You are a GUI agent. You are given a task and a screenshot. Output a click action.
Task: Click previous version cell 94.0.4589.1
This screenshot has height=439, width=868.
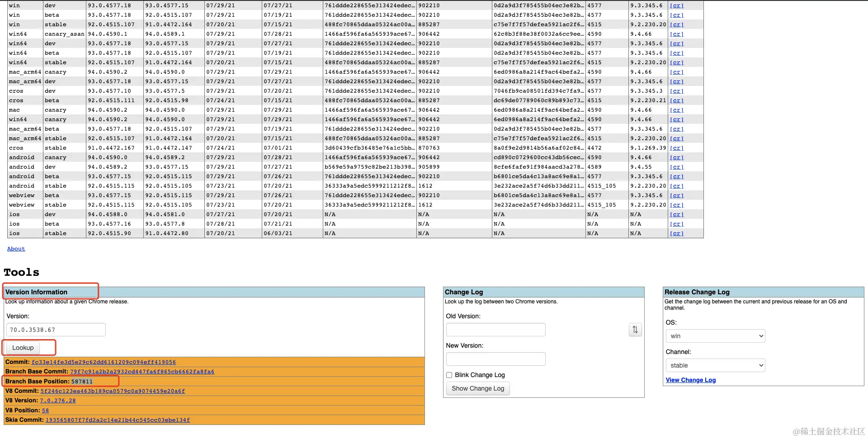[x=174, y=34]
